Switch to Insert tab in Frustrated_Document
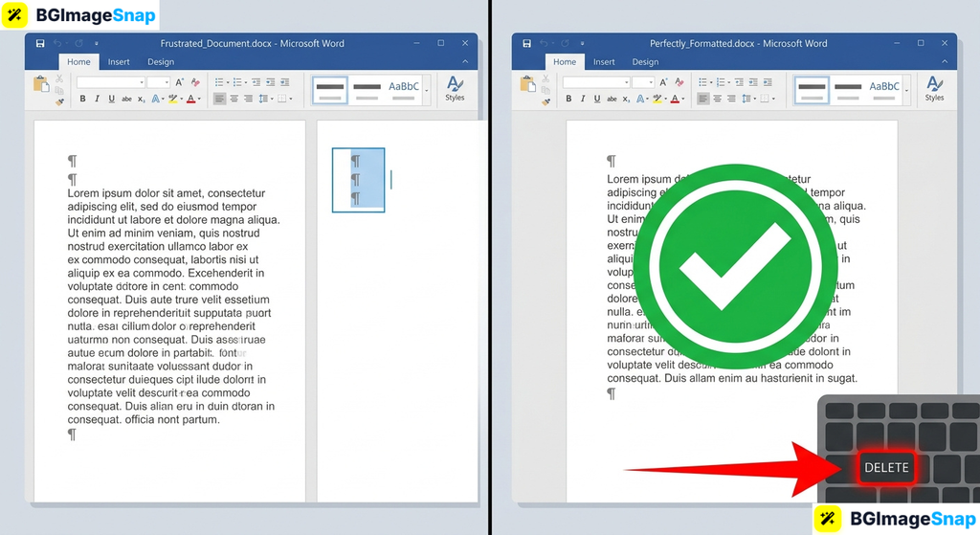Viewport: 980px width, 535px height. pyautogui.click(x=119, y=62)
